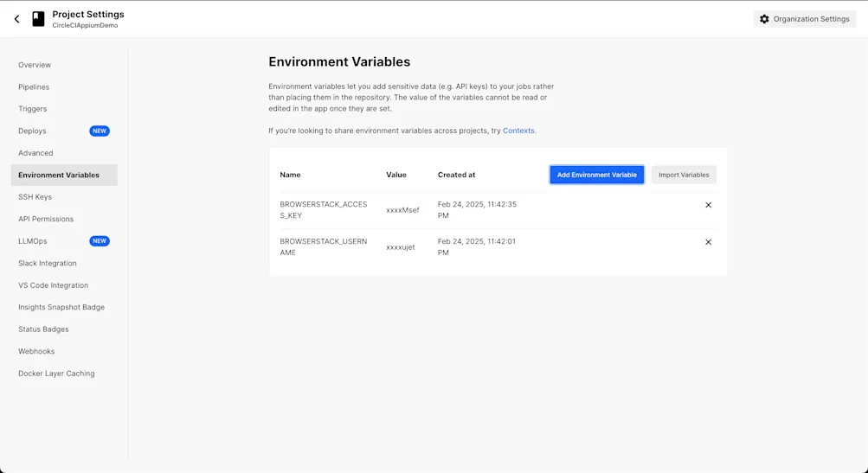868x473 pixels.
Task: Click the NEW badge next to Deploys
Action: pyautogui.click(x=100, y=131)
